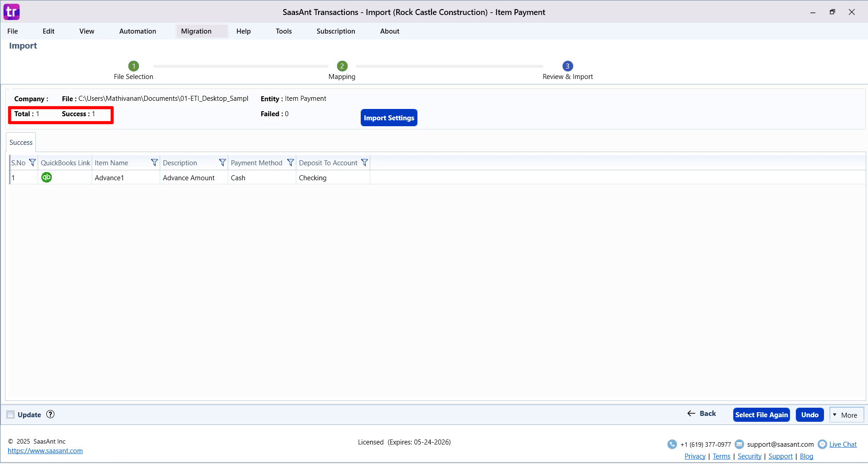Filter the Description column
Screen dimensions: 868x464
tap(222, 162)
